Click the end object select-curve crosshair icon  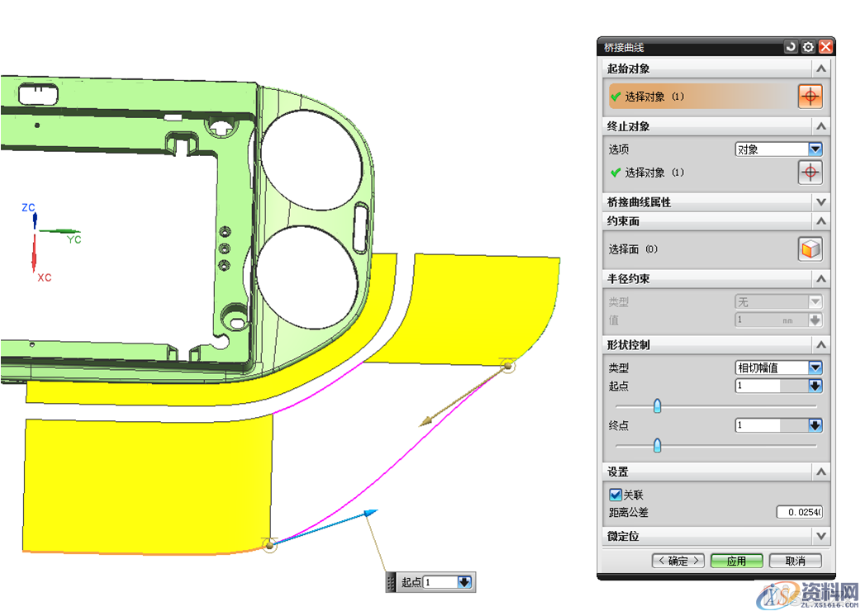pyautogui.click(x=810, y=173)
